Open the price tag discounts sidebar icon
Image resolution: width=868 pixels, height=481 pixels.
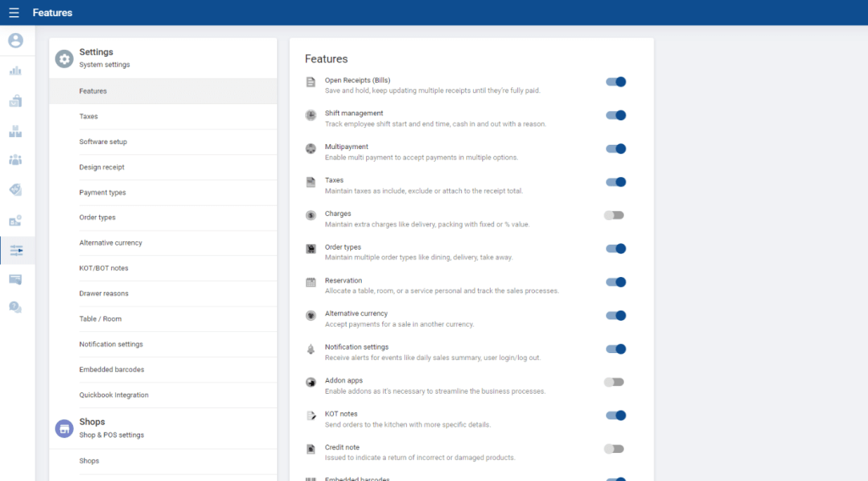15,190
